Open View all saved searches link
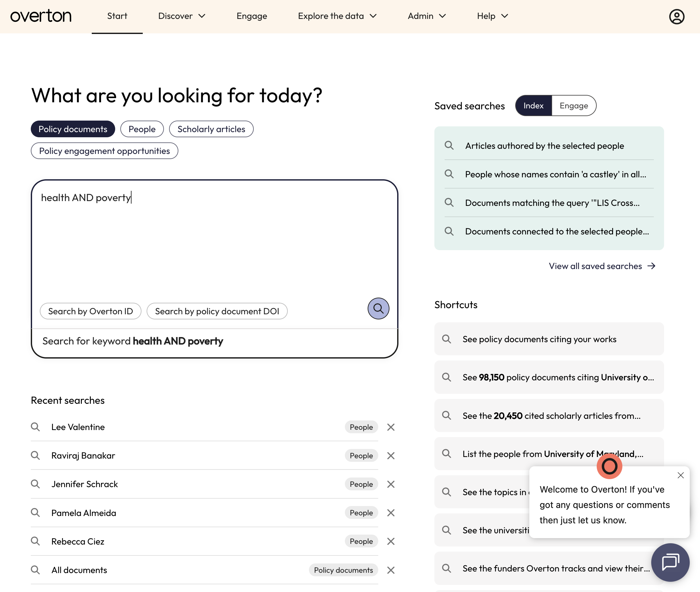700x592 pixels. point(602,266)
